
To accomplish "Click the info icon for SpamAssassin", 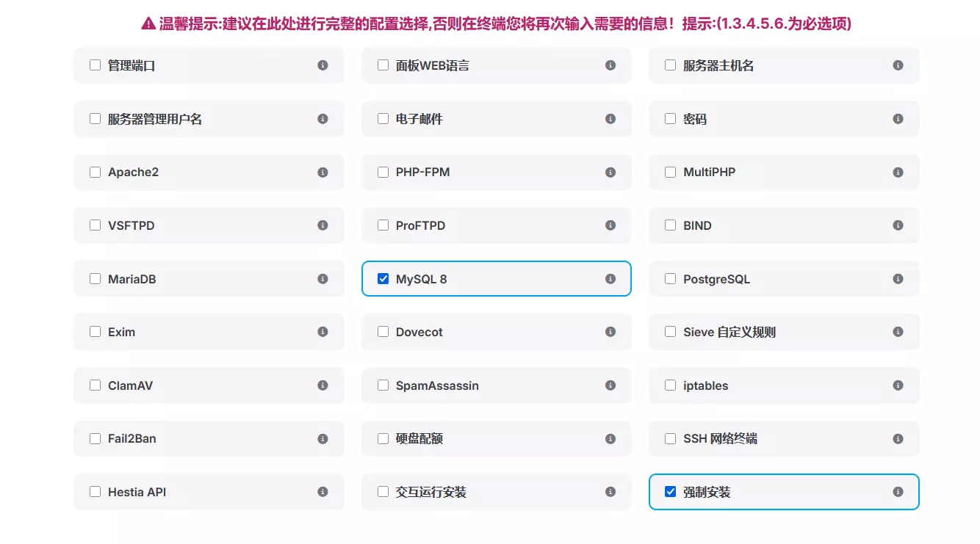I will click(610, 385).
